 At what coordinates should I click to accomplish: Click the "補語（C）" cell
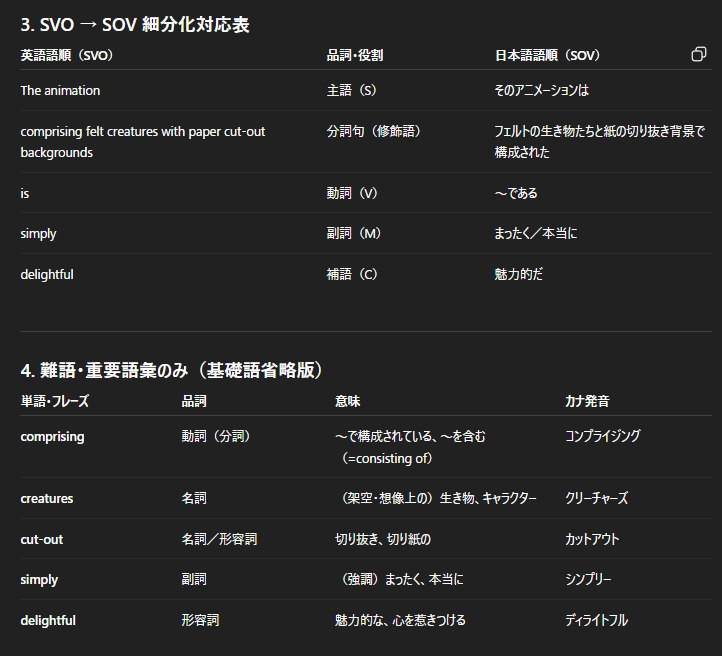tap(352, 274)
